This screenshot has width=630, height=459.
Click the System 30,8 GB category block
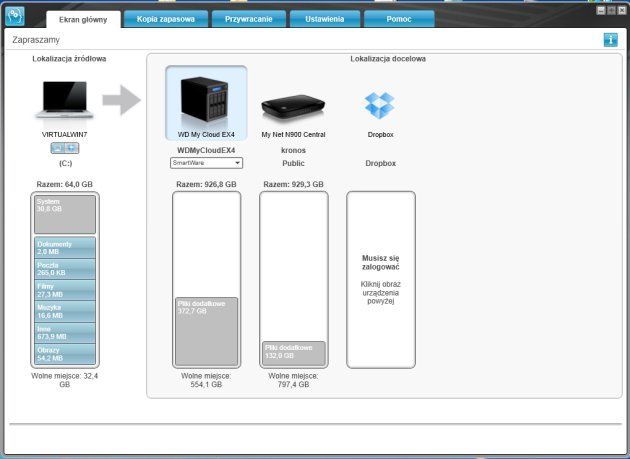(65, 214)
